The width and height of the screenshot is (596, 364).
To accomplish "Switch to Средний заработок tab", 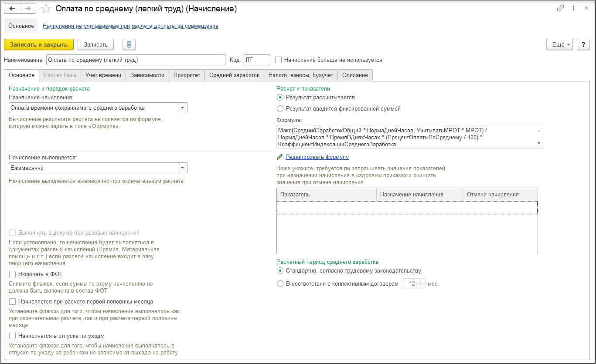I will click(x=234, y=75).
